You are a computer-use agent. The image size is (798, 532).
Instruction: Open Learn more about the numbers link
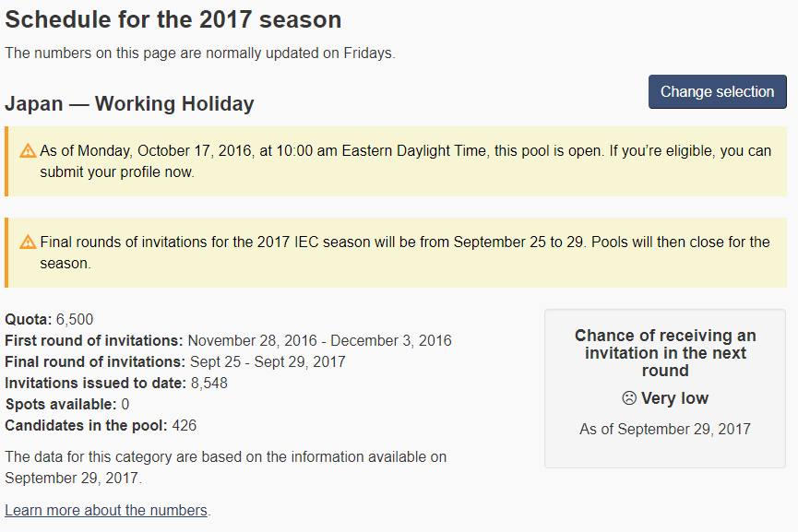click(x=106, y=510)
